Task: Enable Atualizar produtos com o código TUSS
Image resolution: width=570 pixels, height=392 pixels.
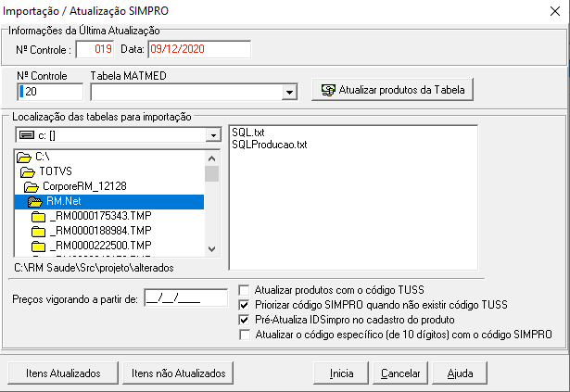Action: pyautogui.click(x=245, y=290)
